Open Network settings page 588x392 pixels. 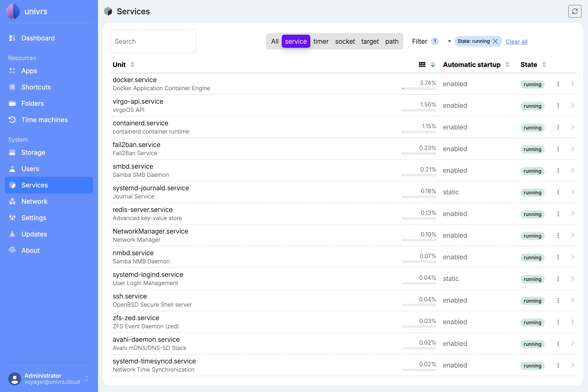coord(49,201)
